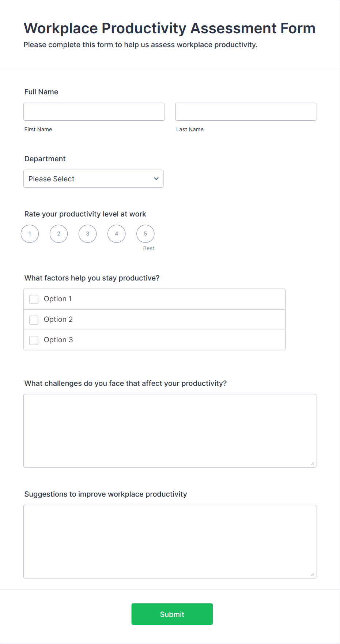This screenshot has height=644, width=340.
Task: Open the Department dropdown
Action: tap(93, 178)
